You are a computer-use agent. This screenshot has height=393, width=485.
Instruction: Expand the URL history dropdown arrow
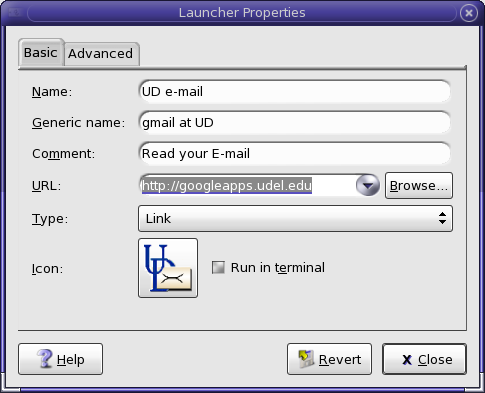point(368,185)
